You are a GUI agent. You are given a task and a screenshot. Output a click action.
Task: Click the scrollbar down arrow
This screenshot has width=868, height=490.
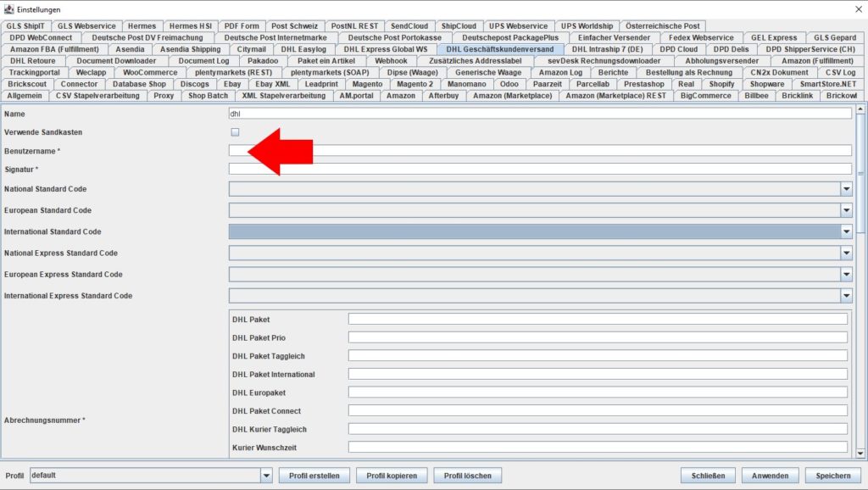click(x=860, y=454)
